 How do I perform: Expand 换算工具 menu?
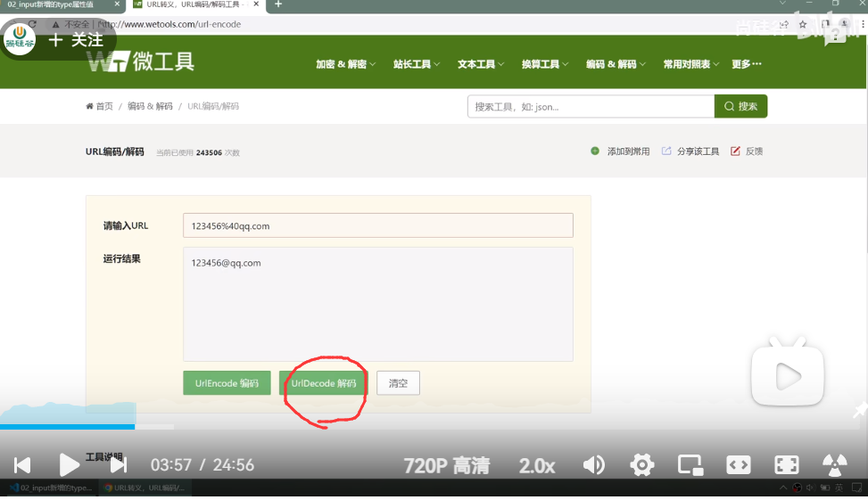coord(545,64)
